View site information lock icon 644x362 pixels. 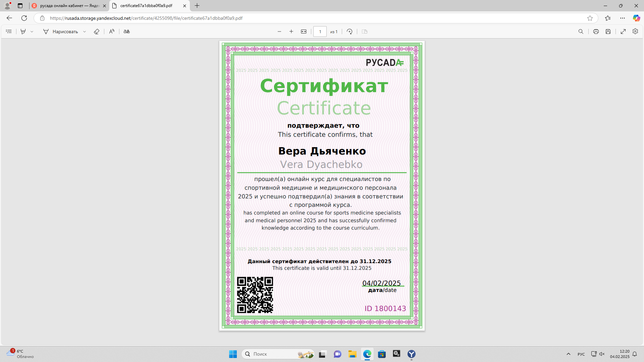(42, 18)
